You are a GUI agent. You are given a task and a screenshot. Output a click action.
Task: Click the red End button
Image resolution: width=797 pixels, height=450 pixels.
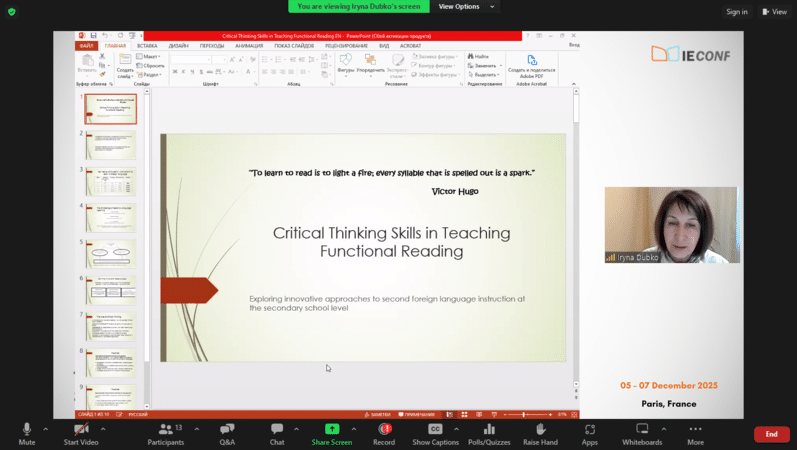click(771, 434)
